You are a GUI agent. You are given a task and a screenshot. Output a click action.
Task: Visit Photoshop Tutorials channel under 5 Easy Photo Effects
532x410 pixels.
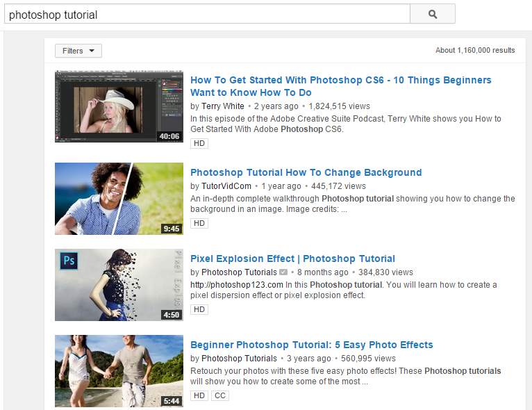(239, 359)
